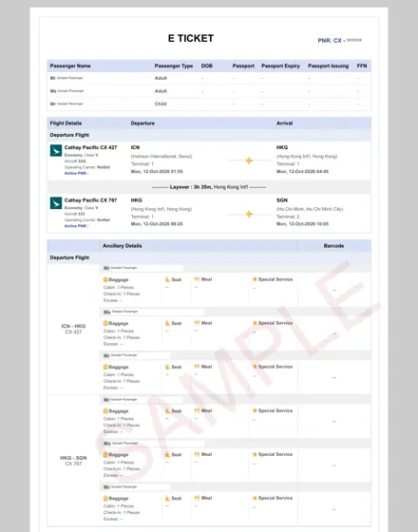
Task: Click the Cathay Pacific CX 767 flight name
Action: point(90,200)
